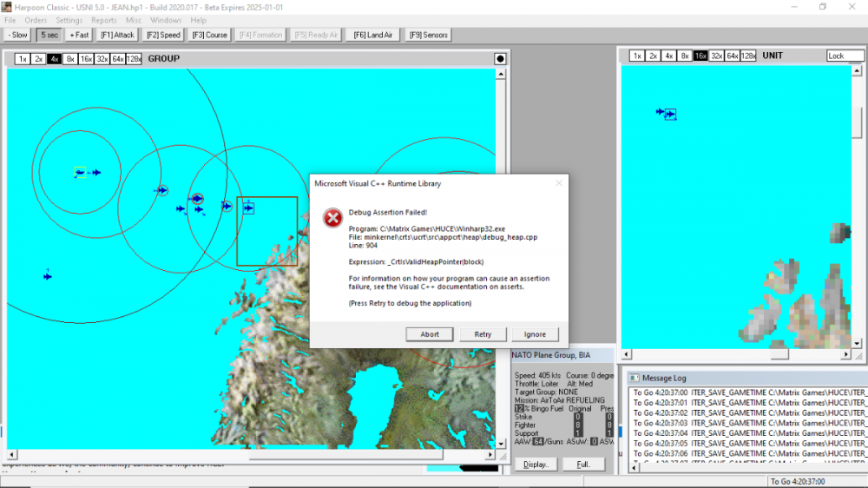Click the Message Log window icon
Viewport: 868px width, 488px height.
pyautogui.click(x=634, y=378)
